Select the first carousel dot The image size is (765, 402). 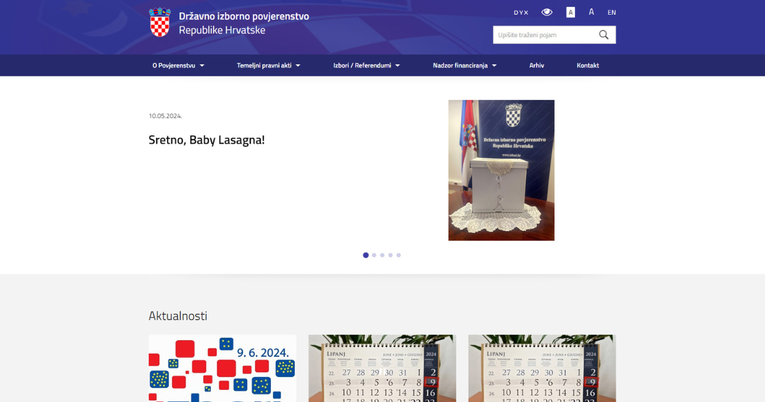366,255
